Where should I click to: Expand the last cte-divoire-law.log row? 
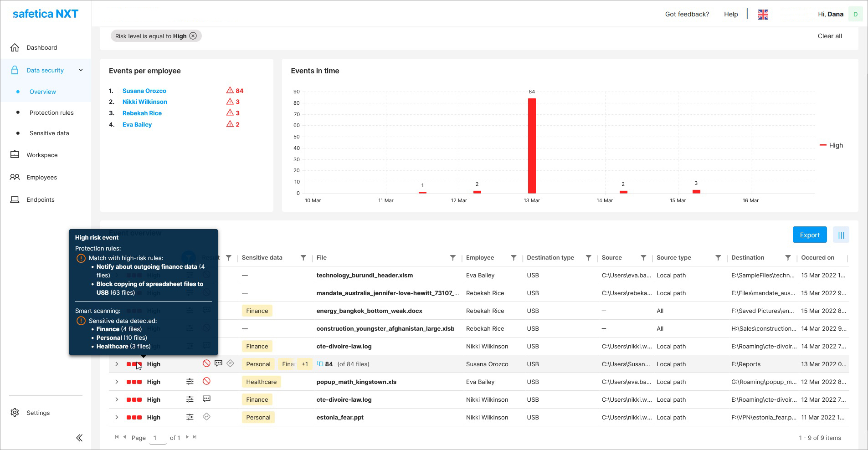click(x=117, y=399)
